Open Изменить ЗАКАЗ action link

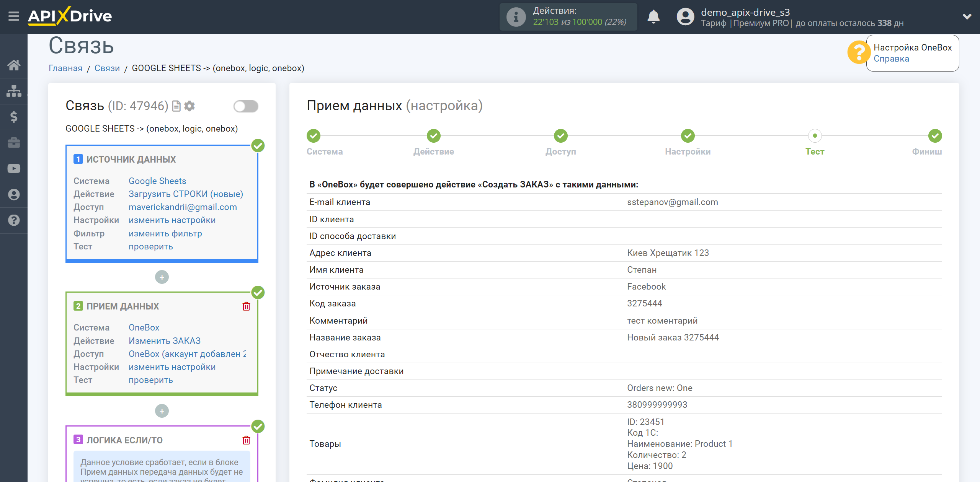coord(165,341)
